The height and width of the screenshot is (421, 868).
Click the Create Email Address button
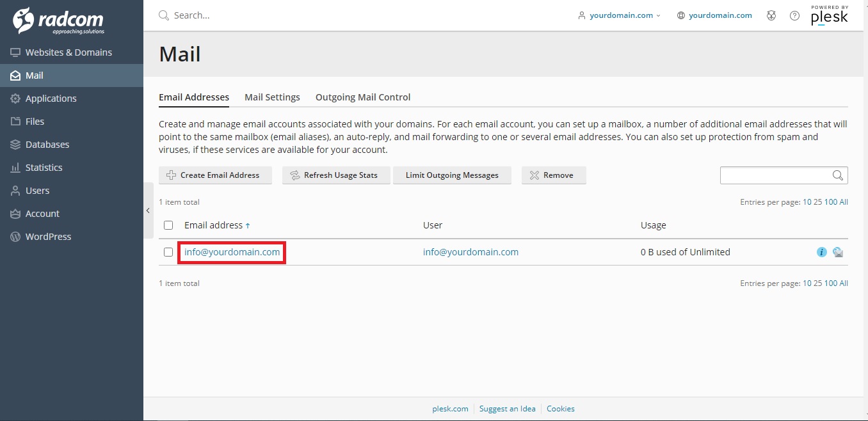pyautogui.click(x=215, y=175)
